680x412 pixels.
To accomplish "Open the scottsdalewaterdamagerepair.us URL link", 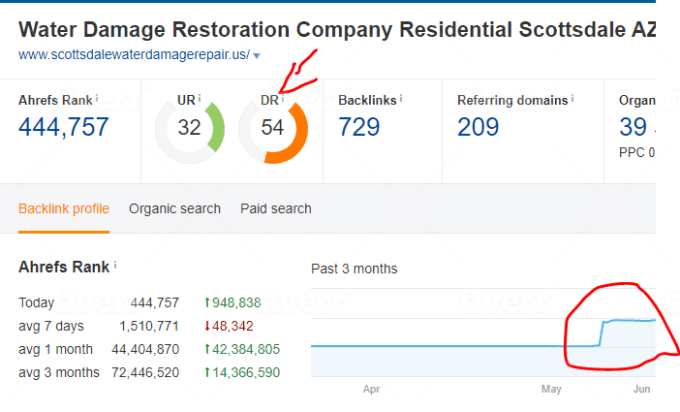I will [x=133, y=55].
